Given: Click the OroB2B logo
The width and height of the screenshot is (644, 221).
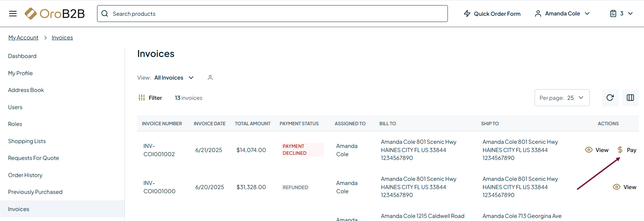Looking at the screenshot, I should (x=55, y=14).
